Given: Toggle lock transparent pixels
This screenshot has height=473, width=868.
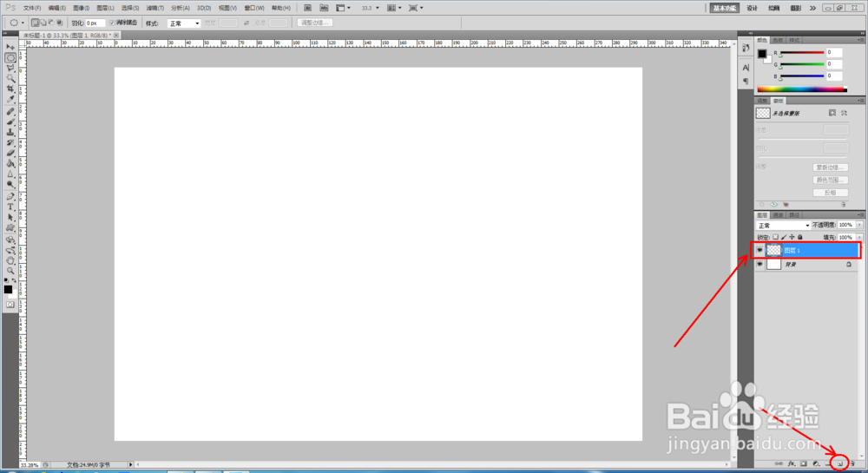Looking at the screenshot, I should coord(775,237).
